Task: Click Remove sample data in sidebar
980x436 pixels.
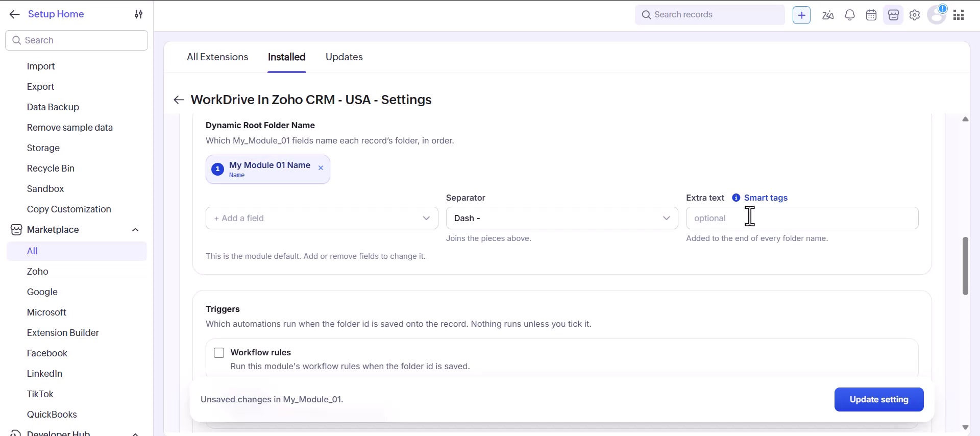Action: pos(70,128)
